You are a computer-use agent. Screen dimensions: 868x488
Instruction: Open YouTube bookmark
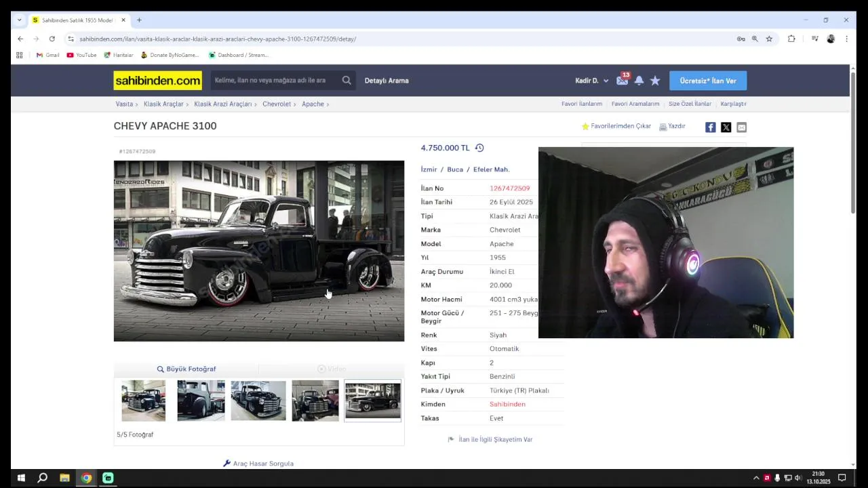(81, 55)
